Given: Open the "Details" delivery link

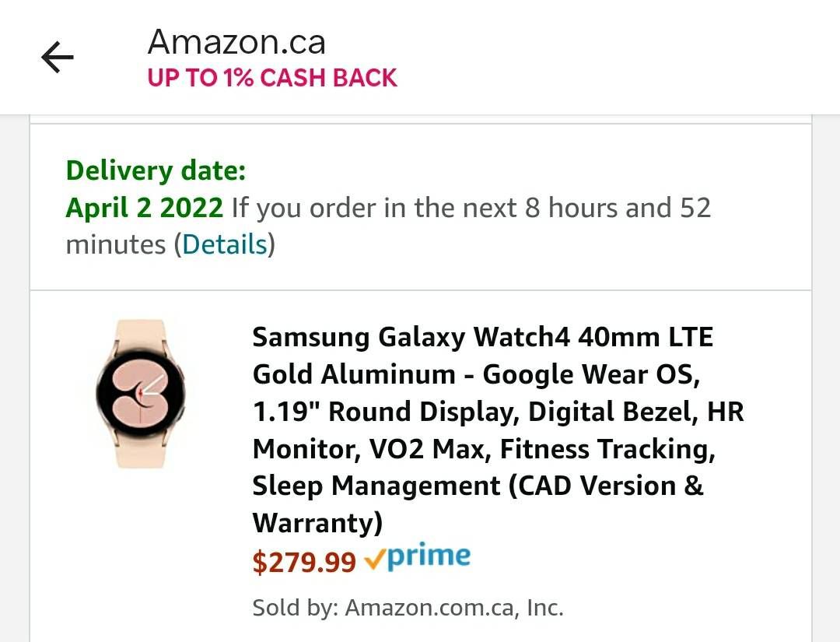Looking at the screenshot, I should [x=225, y=244].
